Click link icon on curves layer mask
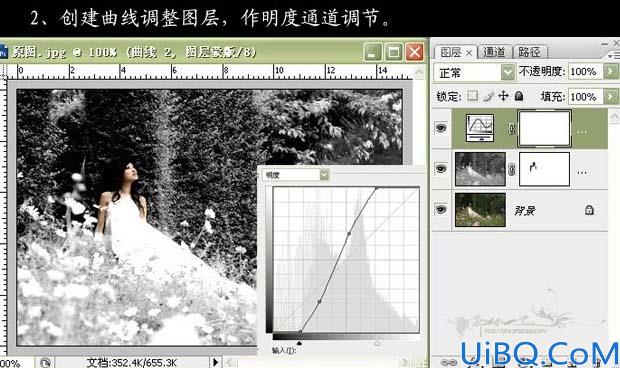This screenshot has height=368, width=620. coord(512,129)
